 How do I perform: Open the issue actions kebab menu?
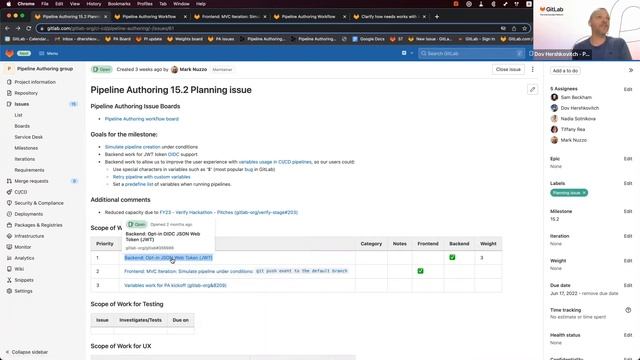point(532,69)
